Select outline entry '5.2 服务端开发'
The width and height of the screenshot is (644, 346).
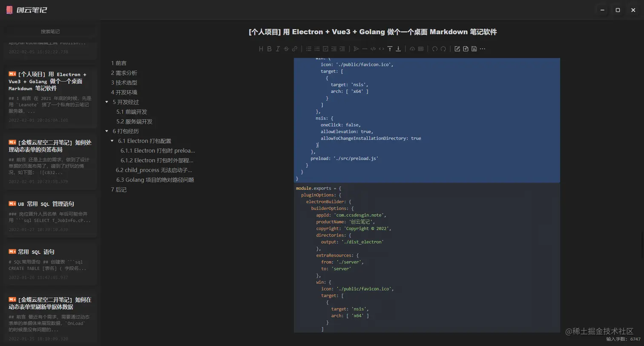[x=134, y=122]
